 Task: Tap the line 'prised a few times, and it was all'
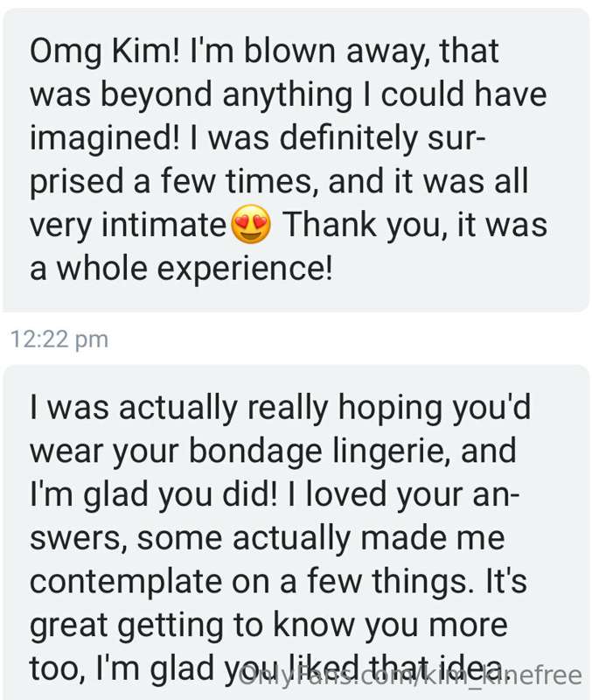pyautogui.click(x=279, y=181)
